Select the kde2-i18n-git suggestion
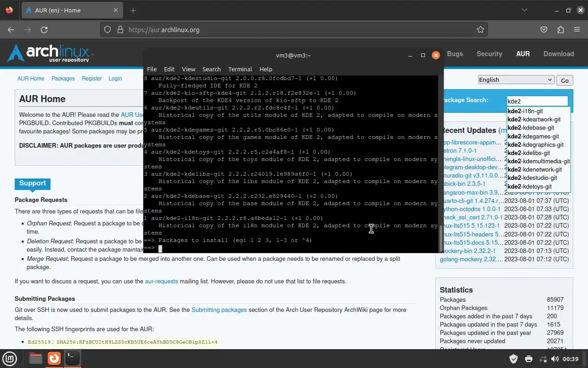Screen dimensions: 588x368 [538, 111]
